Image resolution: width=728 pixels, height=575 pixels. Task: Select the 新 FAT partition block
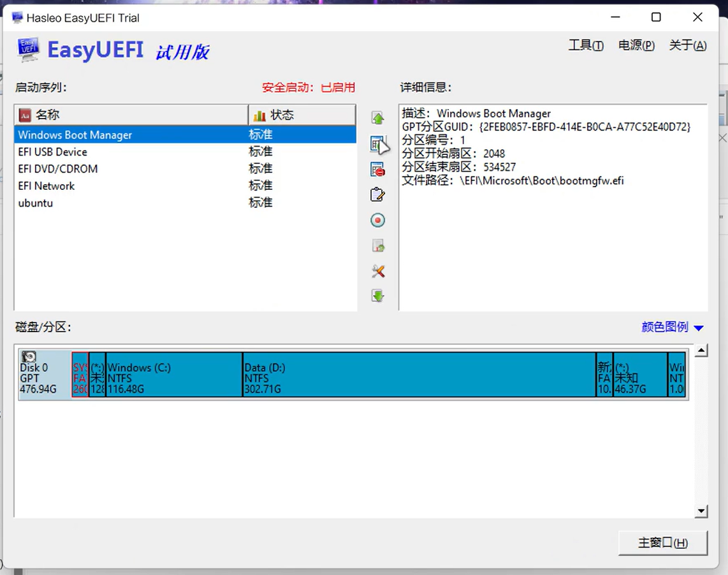(604, 374)
